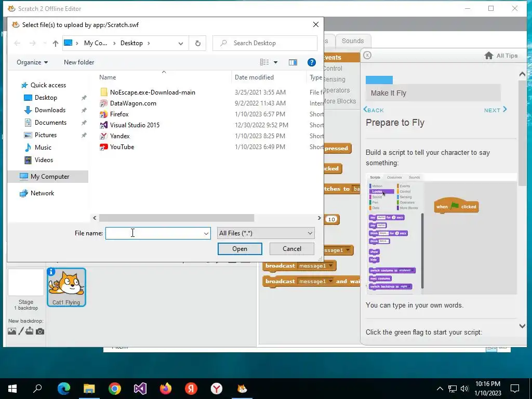Show Cat1 Flying sprite info icon
The height and width of the screenshot is (399, 532).
click(51, 271)
